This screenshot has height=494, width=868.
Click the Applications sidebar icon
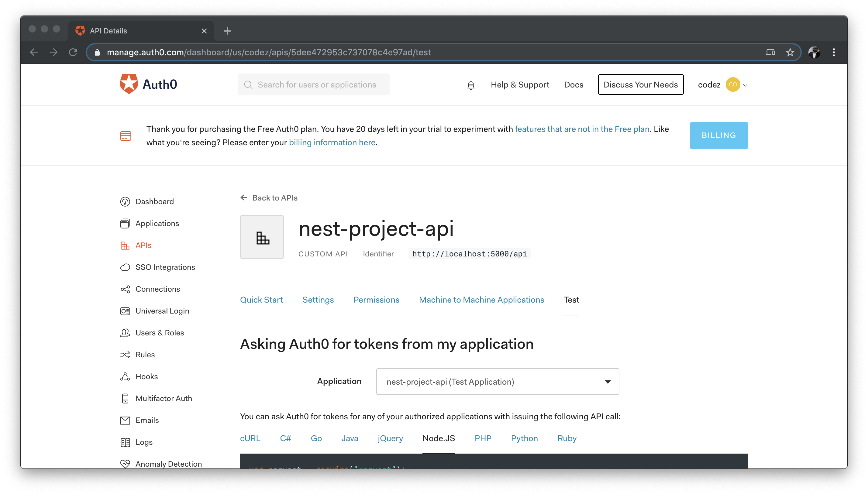point(125,224)
